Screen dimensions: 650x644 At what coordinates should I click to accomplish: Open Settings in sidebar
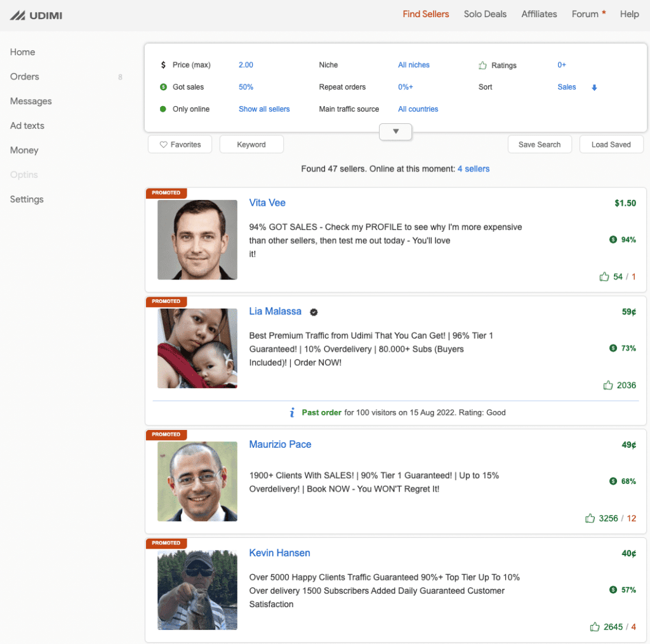(x=27, y=199)
